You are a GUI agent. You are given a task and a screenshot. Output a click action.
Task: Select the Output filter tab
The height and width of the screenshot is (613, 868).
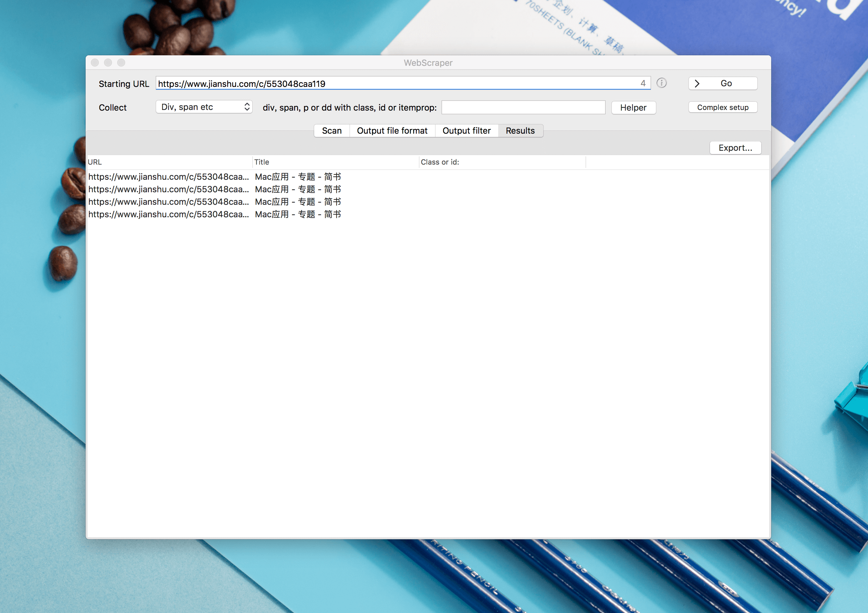coord(467,131)
